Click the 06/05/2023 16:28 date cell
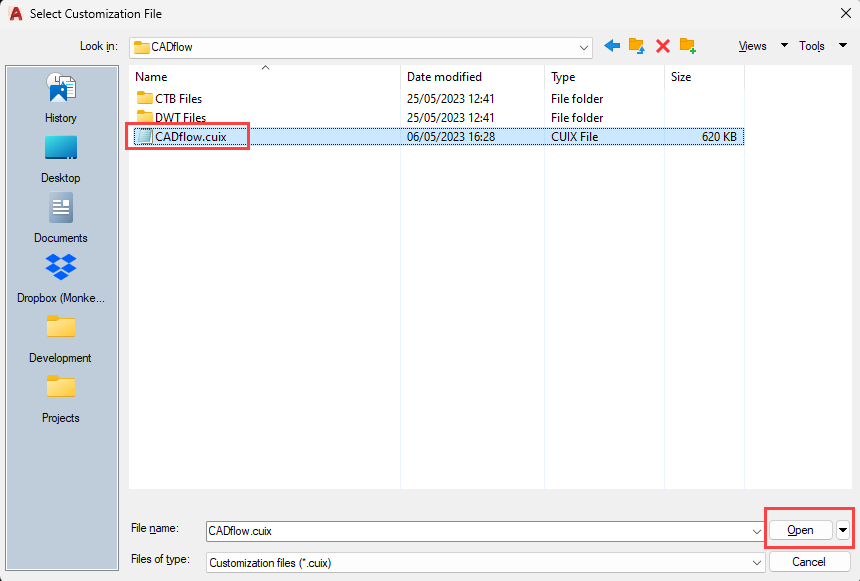The width and height of the screenshot is (860, 581). coord(451,137)
